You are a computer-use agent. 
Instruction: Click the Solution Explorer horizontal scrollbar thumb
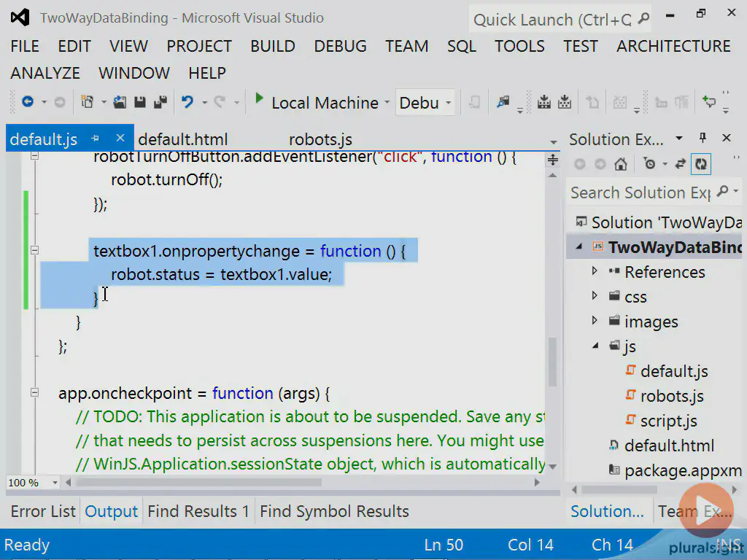click(619, 489)
